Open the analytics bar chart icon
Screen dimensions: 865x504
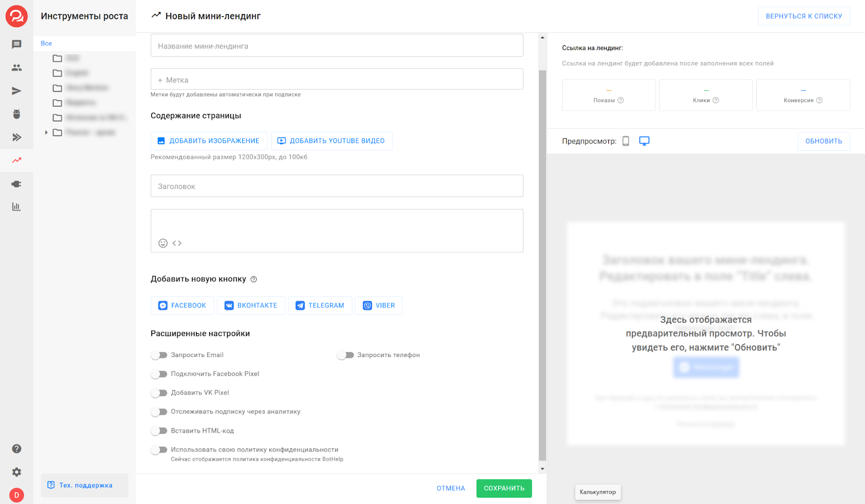17,207
